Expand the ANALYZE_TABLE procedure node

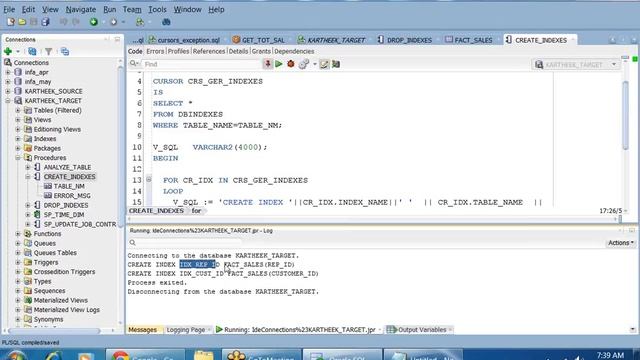tap(27, 167)
